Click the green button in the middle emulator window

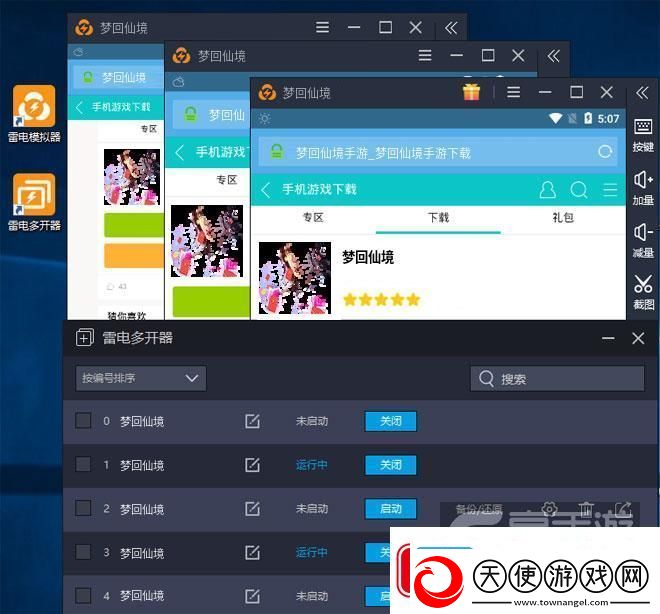(x=211, y=302)
